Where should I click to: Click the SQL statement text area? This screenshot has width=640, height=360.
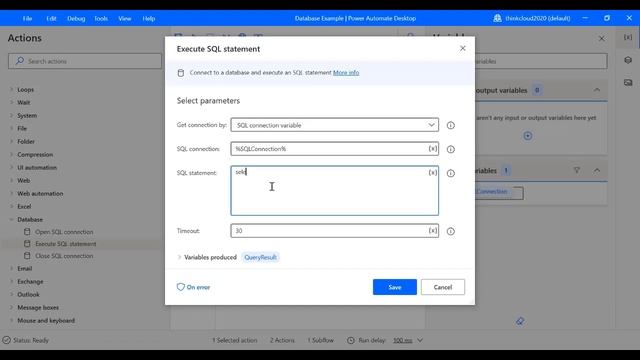coord(335,191)
